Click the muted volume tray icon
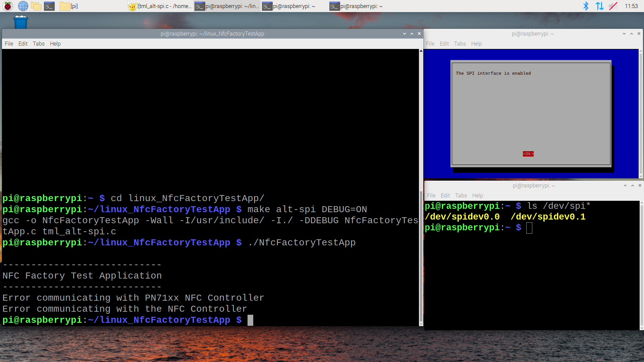The width and height of the screenshot is (644, 362). pos(613,6)
